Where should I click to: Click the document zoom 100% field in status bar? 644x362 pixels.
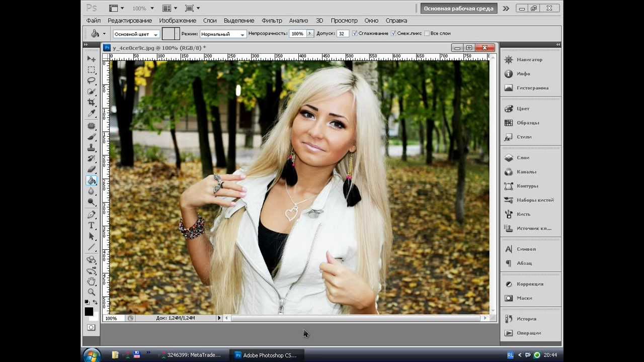coord(114,318)
